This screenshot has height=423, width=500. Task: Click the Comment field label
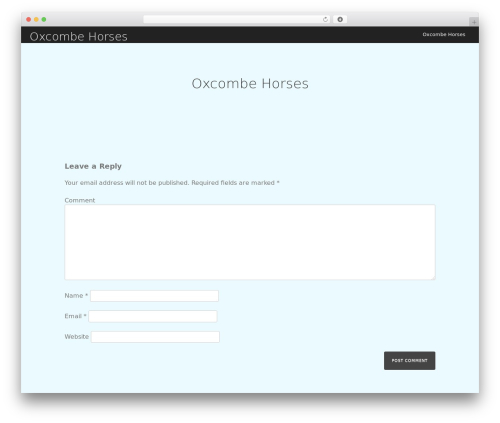click(x=80, y=200)
